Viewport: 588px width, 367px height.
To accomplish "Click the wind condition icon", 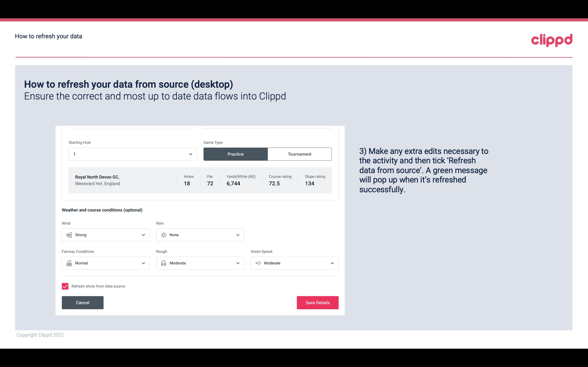I will pyautogui.click(x=69, y=235).
